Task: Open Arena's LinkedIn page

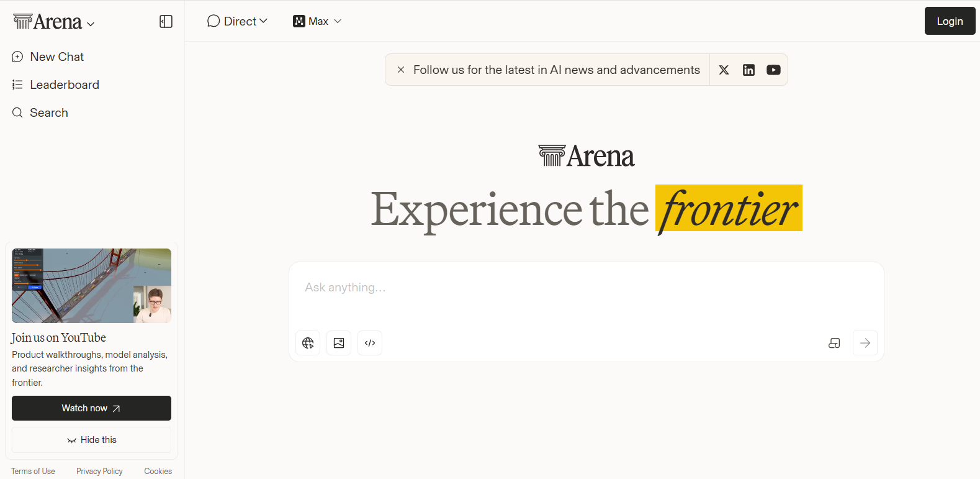Action: 748,70
